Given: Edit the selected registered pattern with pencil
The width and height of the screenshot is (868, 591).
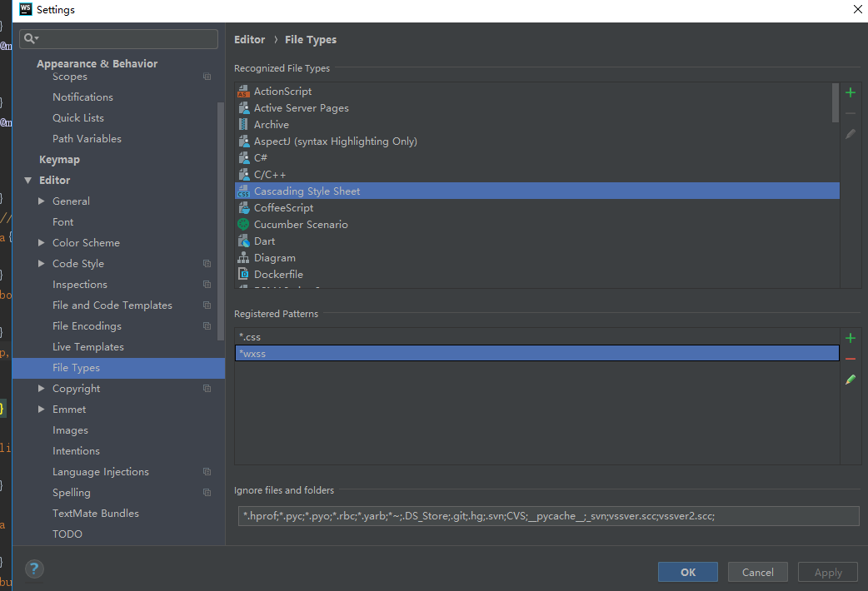Looking at the screenshot, I should (851, 380).
